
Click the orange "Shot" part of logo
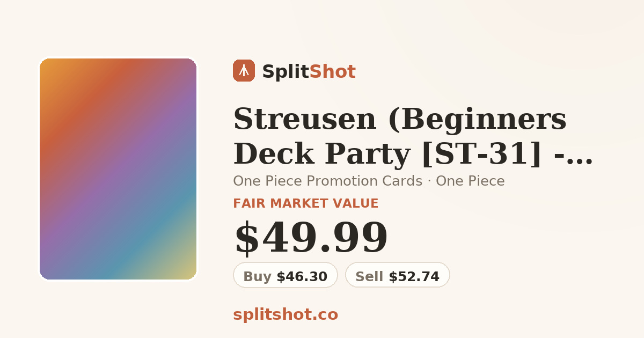(333, 71)
